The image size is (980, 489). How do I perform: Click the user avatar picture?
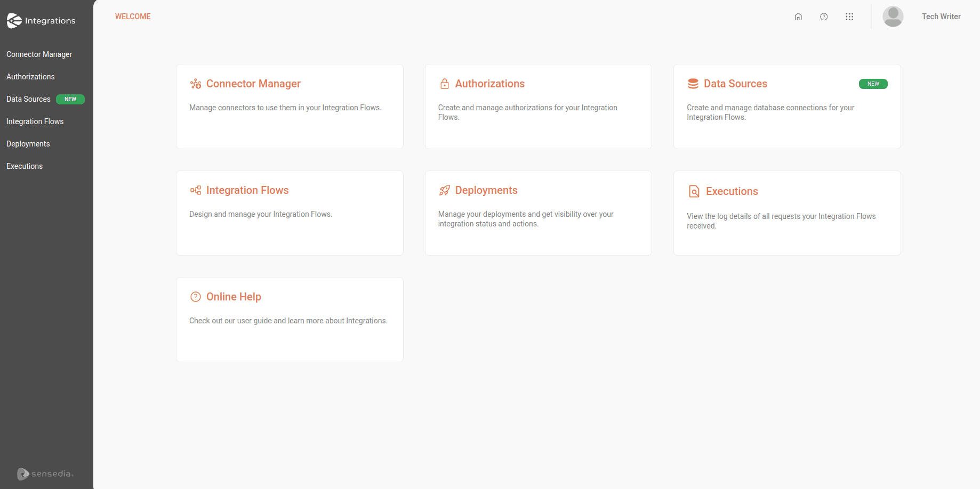coord(893,17)
